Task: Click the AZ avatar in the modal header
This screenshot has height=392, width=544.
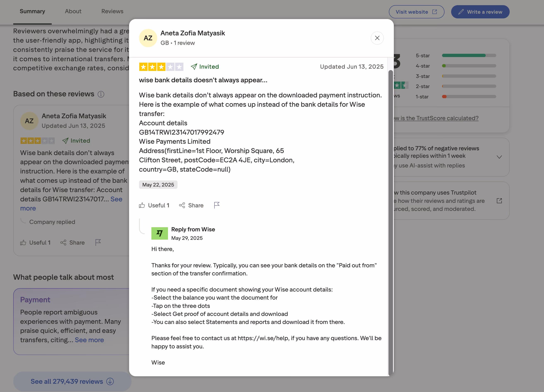Action: [x=148, y=38]
